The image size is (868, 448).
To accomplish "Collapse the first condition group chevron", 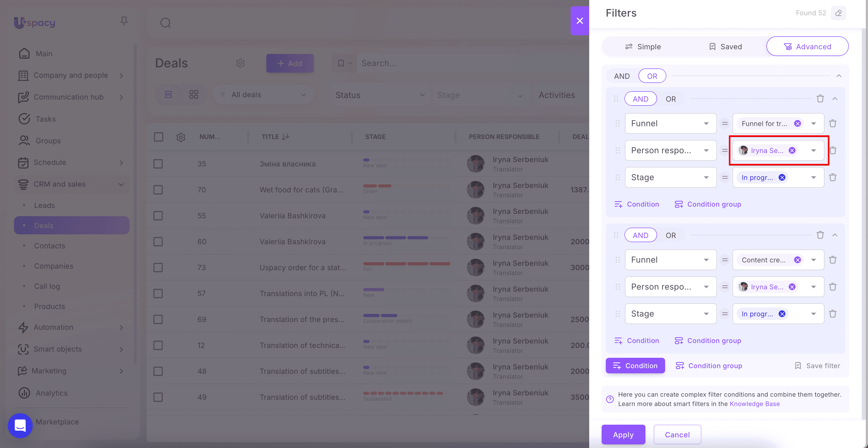I will pyautogui.click(x=835, y=99).
